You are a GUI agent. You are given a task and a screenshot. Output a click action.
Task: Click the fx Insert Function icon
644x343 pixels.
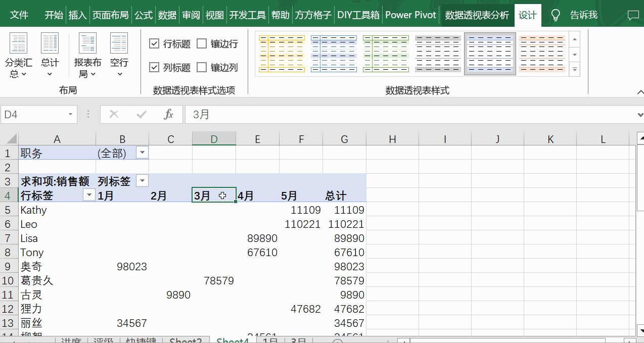coord(169,114)
